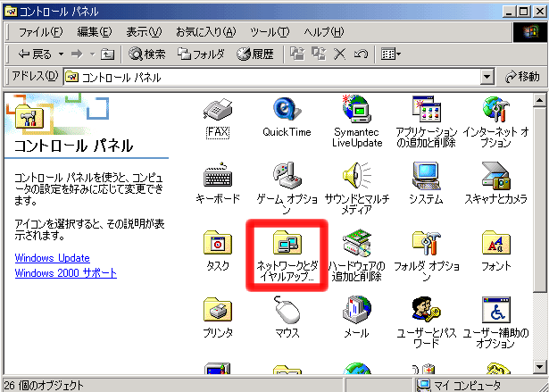549x392 pixels.
Task: Open the ツール(T) menu
Action: tap(270, 32)
